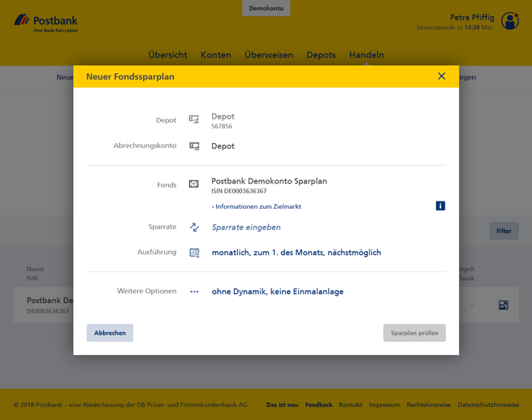Click the Datenschutzhinweise footer link
532x420 pixels.
[x=488, y=405]
